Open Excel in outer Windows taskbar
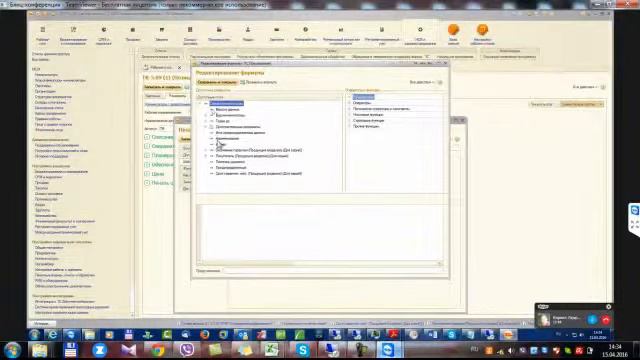This screenshot has height=360, width=640. point(271,350)
